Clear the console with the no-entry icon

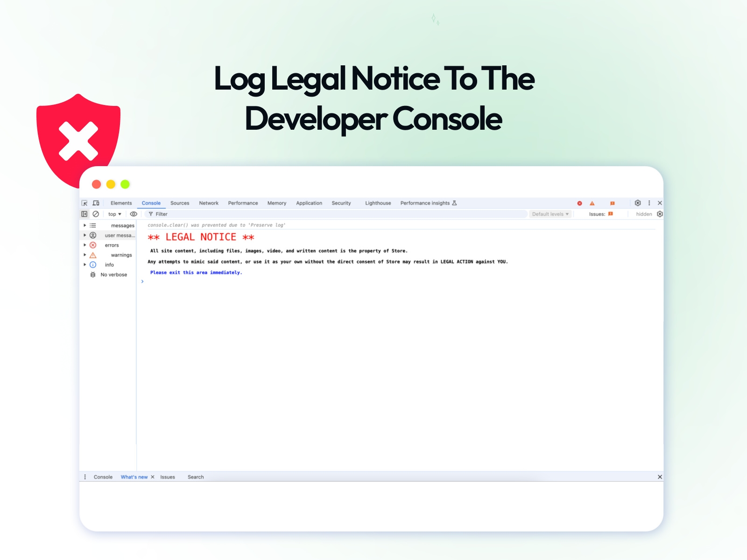[x=96, y=214]
